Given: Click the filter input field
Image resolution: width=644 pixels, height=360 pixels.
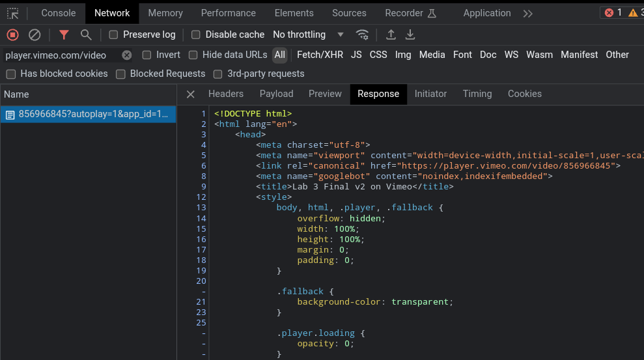Looking at the screenshot, I should [60, 55].
